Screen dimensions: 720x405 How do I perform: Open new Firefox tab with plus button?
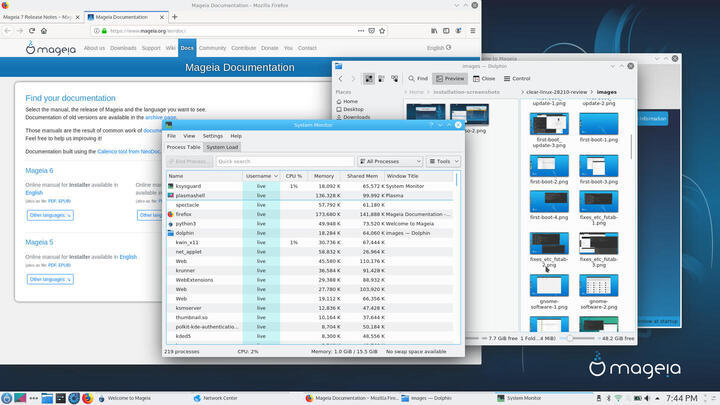point(174,17)
